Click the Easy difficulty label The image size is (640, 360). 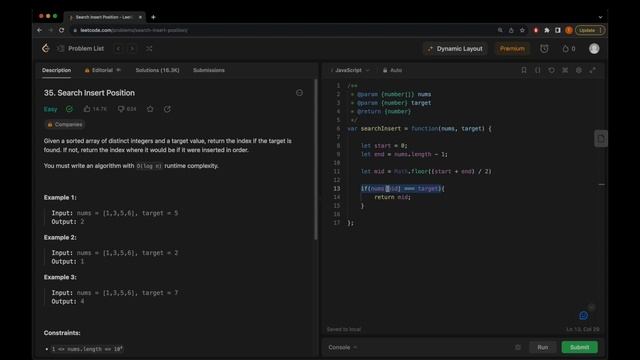[x=51, y=109]
